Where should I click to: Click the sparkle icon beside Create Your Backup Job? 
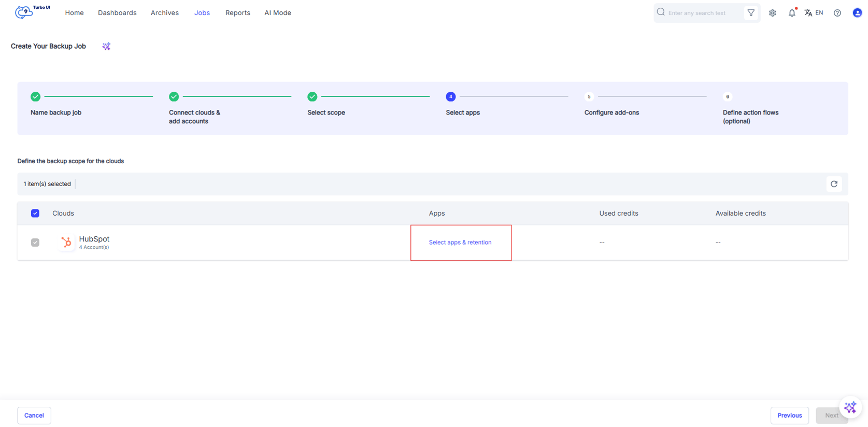[x=106, y=47]
